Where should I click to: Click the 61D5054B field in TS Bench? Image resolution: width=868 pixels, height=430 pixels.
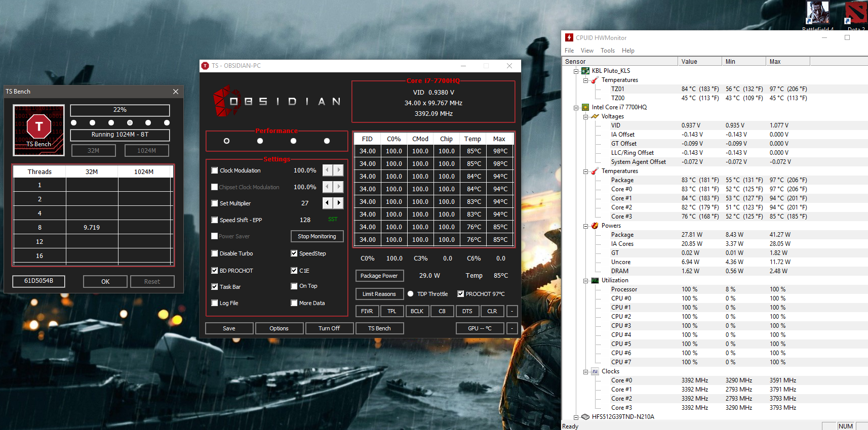[39, 281]
